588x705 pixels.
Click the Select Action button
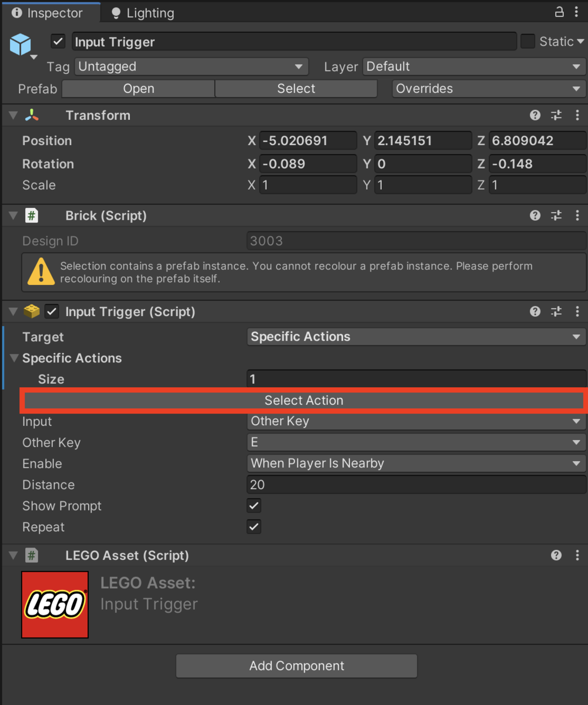pos(304,401)
